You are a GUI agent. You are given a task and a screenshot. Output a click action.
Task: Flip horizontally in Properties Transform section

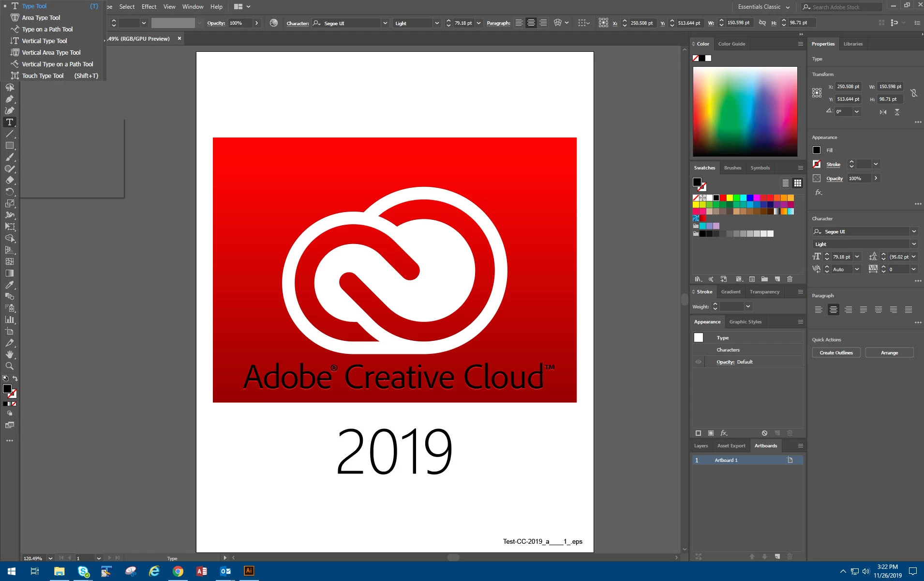pyautogui.click(x=883, y=112)
